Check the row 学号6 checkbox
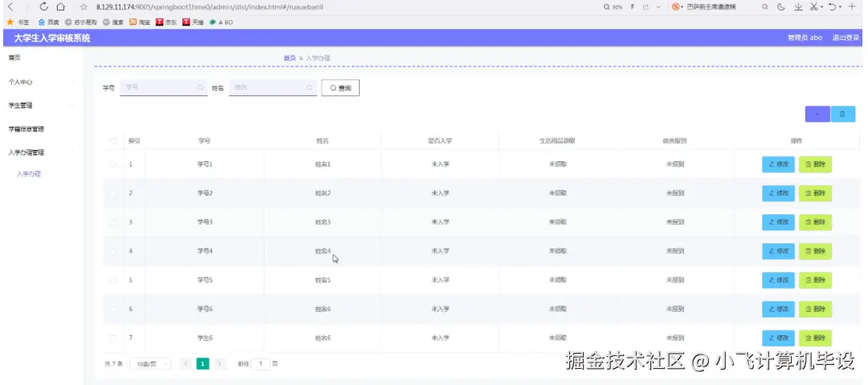The width and height of the screenshot is (868, 385). pos(113,310)
